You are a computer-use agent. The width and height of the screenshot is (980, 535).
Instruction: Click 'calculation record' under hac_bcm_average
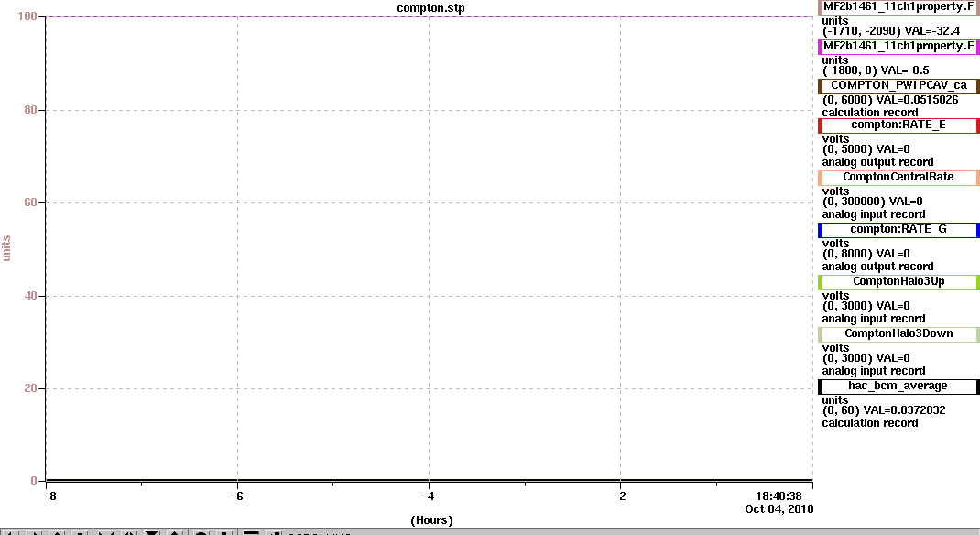pos(869,423)
